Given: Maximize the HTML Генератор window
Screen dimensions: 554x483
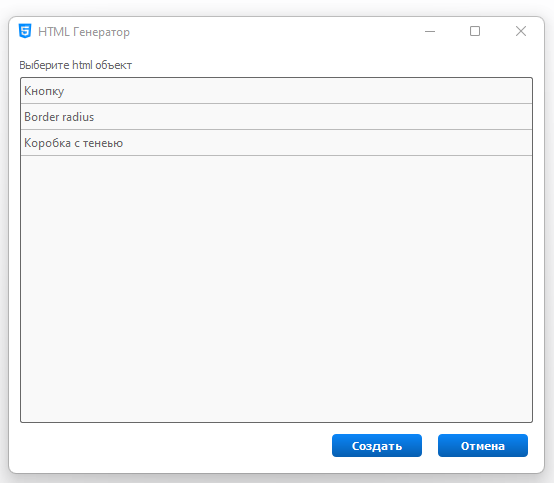Looking at the screenshot, I should pyautogui.click(x=475, y=31).
